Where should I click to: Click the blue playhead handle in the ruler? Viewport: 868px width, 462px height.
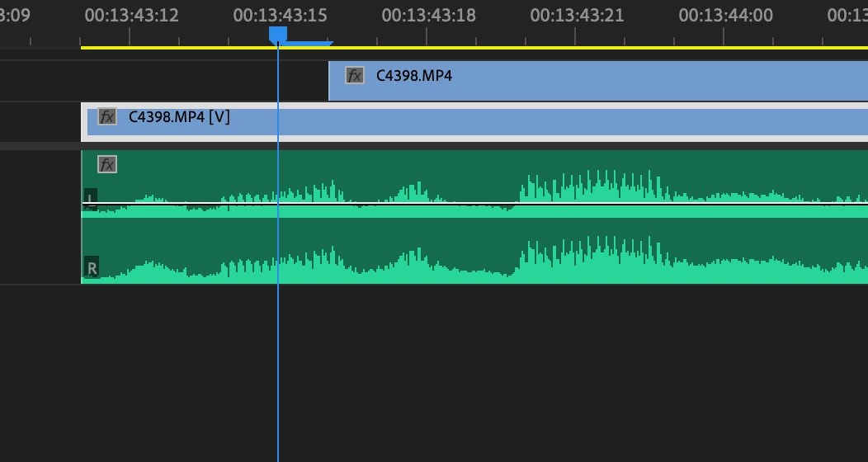278,35
